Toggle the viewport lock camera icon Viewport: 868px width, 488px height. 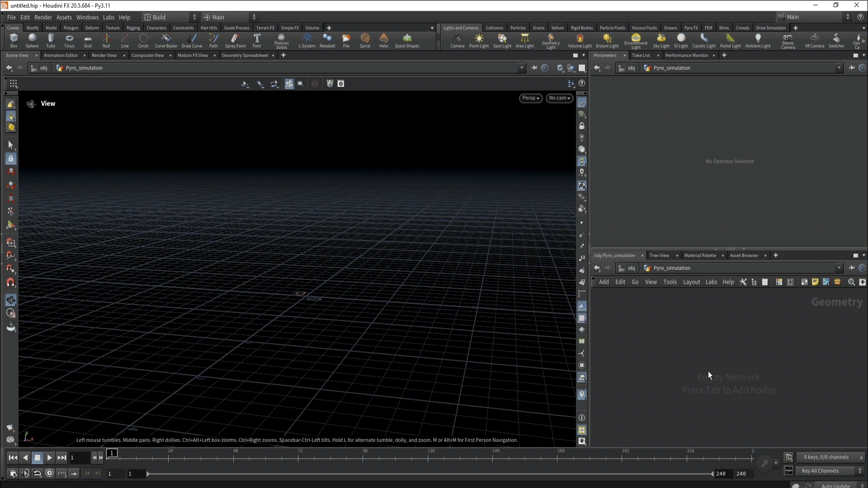tap(582, 126)
